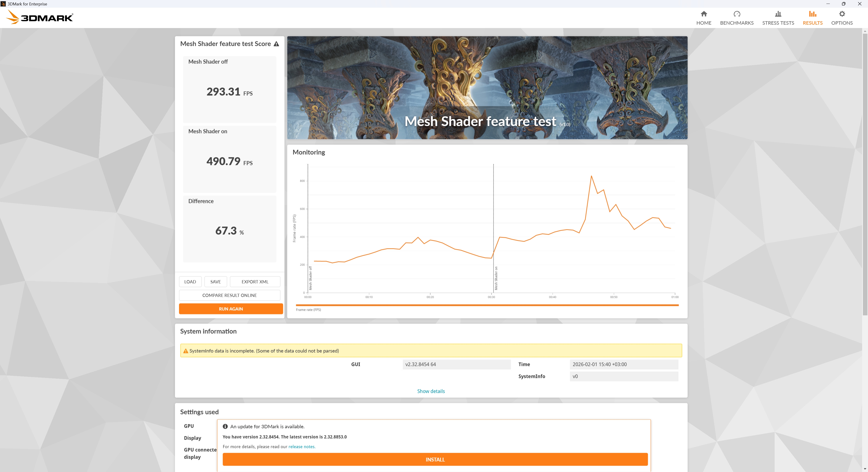Screen dimensions: 868x472
Task: Open the release notes link
Action: 302,446
